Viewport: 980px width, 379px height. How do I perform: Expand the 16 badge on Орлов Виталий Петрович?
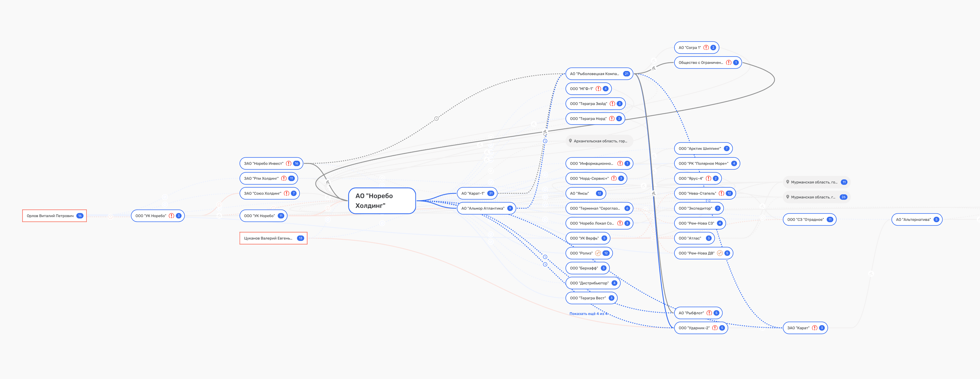coord(80,216)
